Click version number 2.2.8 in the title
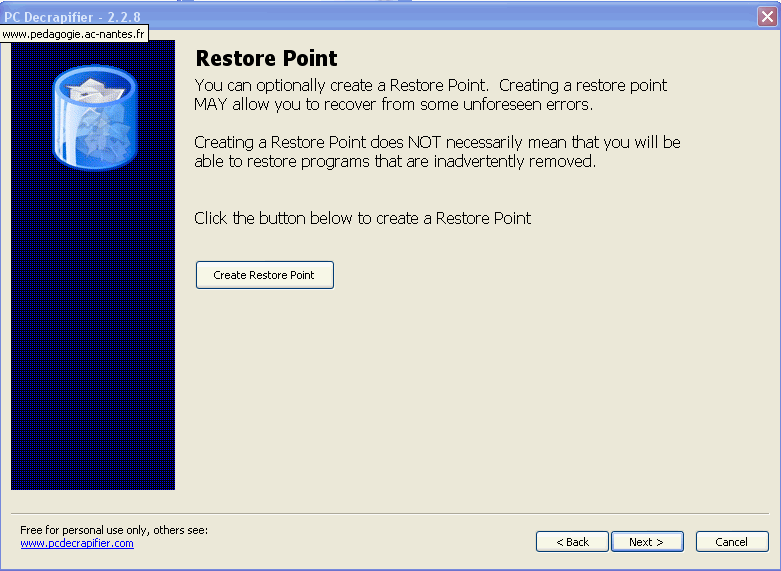The height and width of the screenshot is (571, 781). (x=124, y=17)
